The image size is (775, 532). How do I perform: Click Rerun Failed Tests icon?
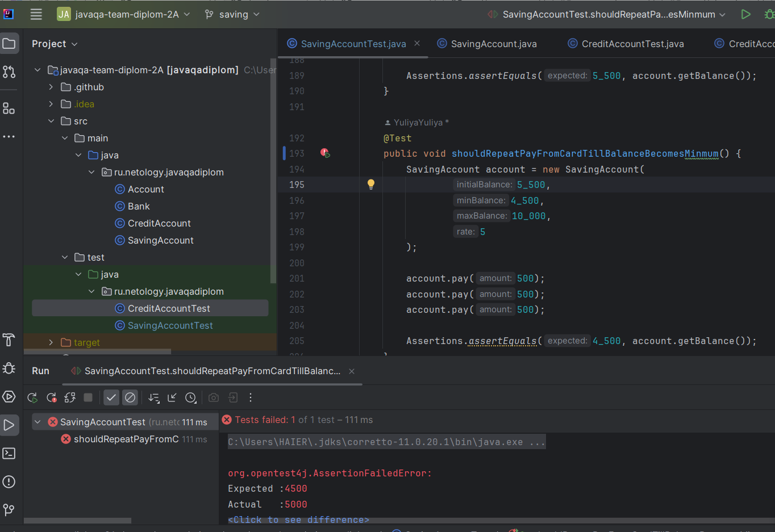coord(51,397)
